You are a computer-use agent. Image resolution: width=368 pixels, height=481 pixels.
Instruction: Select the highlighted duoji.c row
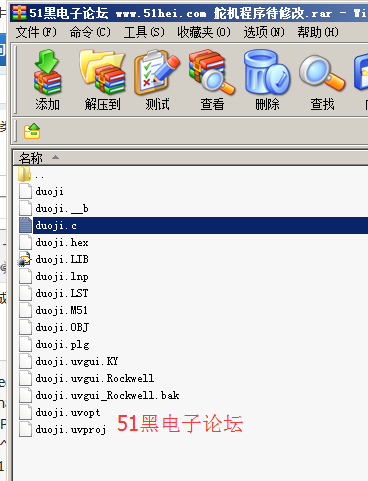click(x=200, y=225)
